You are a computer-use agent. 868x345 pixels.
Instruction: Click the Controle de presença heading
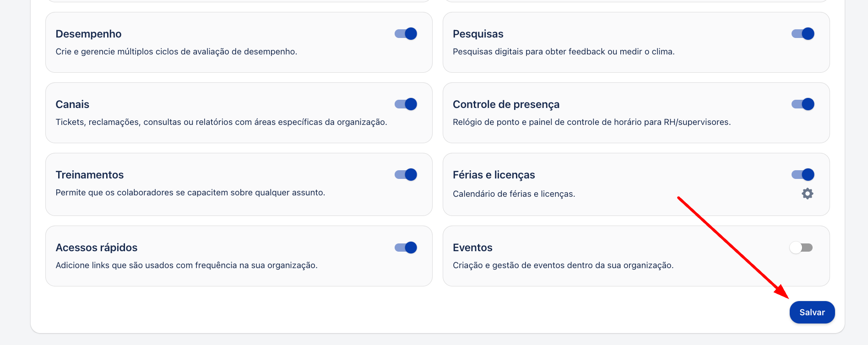(506, 104)
